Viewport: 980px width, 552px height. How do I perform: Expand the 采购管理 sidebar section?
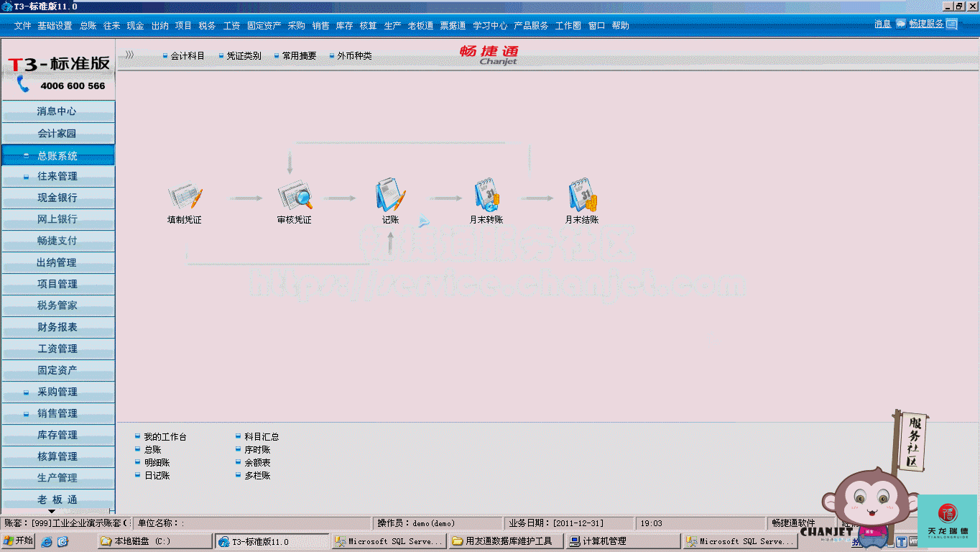57,392
